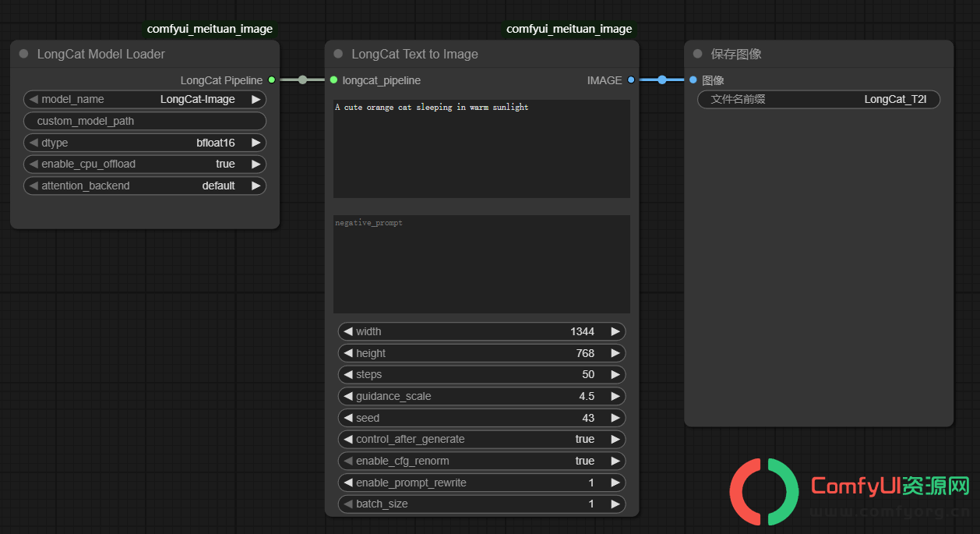Select the LongCat Model Loader title
980x534 pixels.
(x=101, y=54)
